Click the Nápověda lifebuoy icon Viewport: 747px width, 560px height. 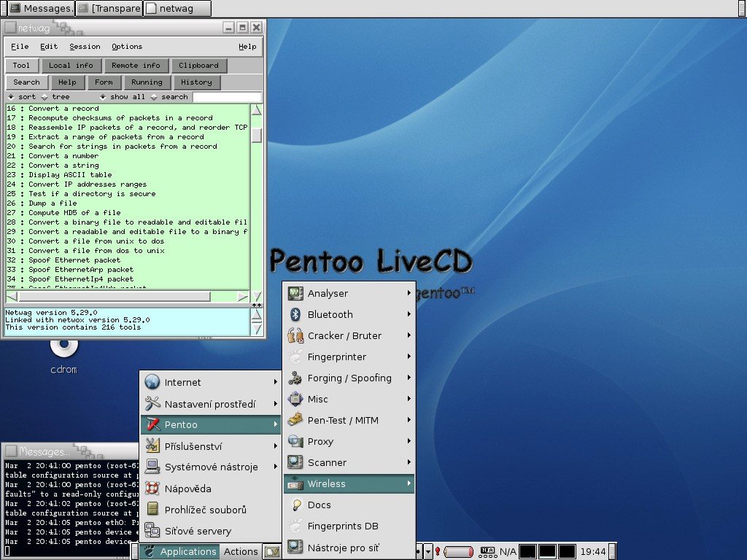(x=152, y=488)
